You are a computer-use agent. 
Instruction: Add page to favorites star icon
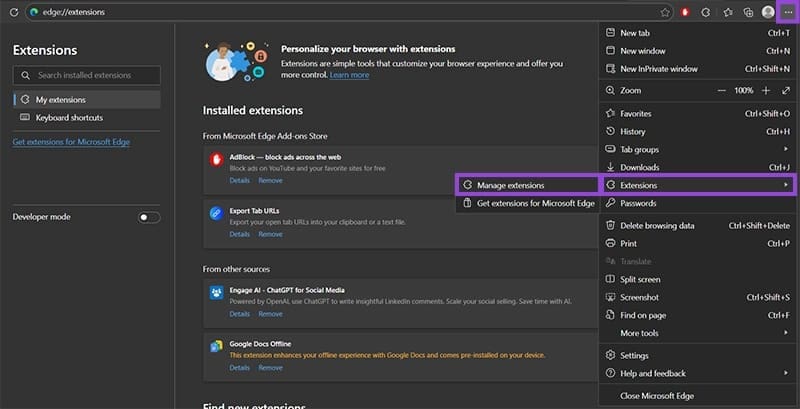[665, 13]
